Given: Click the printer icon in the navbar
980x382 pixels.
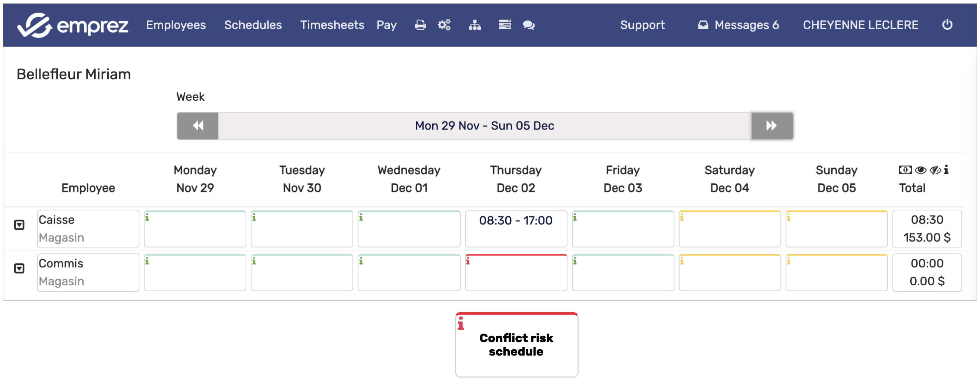Looking at the screenshot, I should click(x=420, y=25).
